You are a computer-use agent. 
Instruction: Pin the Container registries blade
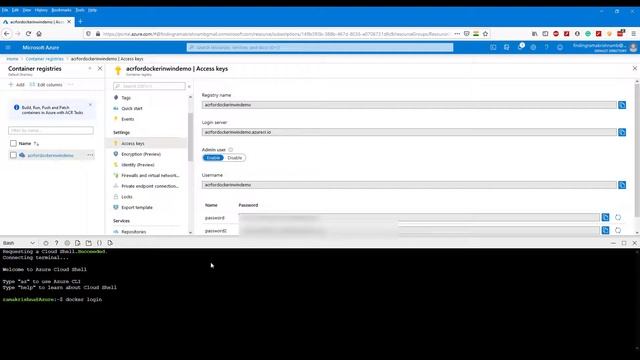click(90, 69)
